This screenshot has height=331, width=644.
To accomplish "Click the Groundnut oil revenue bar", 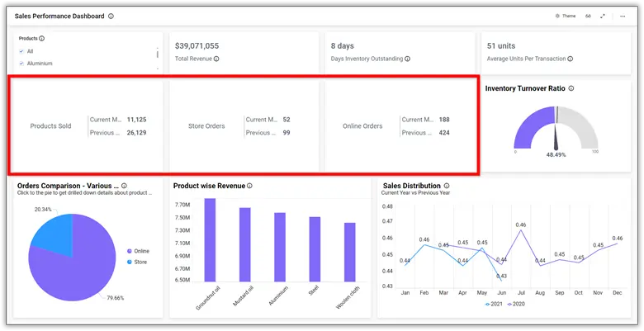I will [x=210, y=241].
